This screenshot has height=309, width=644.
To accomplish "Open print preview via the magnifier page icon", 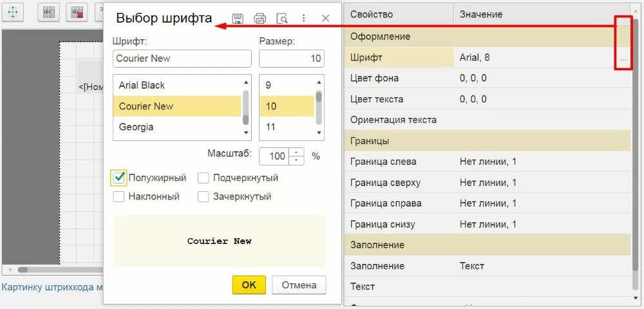I will click(x=282, y=19).
